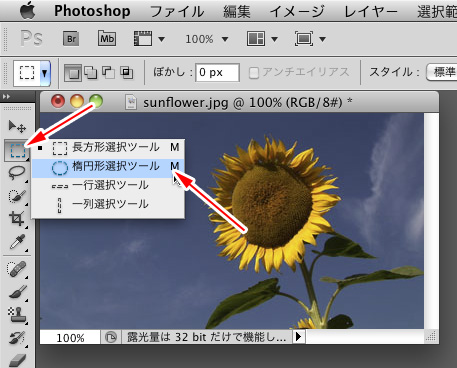The width and height of the screenshot is (457, 368).
Task: Select intersect with selection mode
Action: [126, 72]
